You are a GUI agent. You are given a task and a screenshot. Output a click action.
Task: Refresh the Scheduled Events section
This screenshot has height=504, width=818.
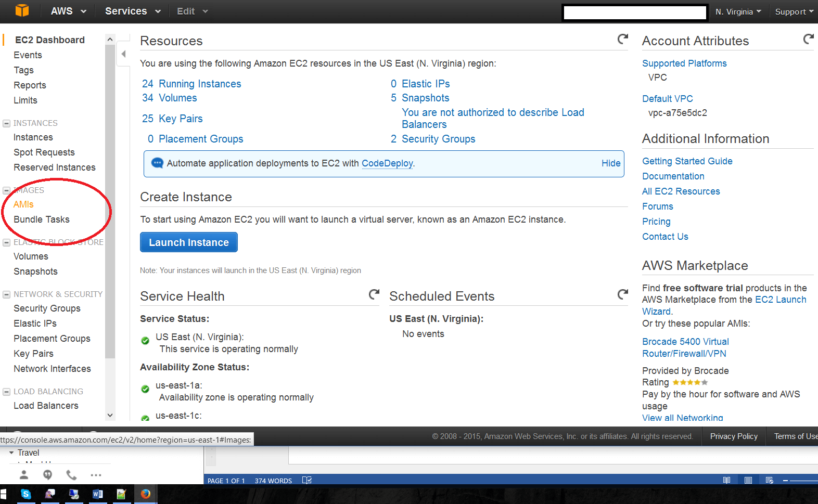tap(622, 294)
